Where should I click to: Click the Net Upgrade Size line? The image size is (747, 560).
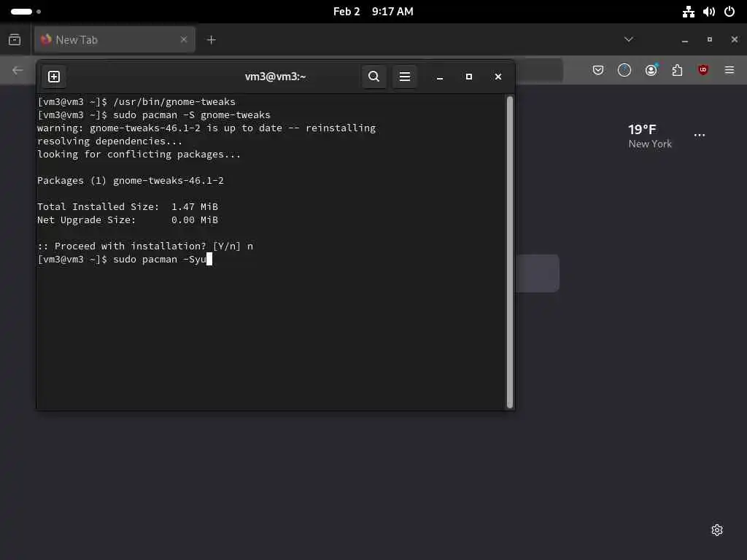[128, 220]
